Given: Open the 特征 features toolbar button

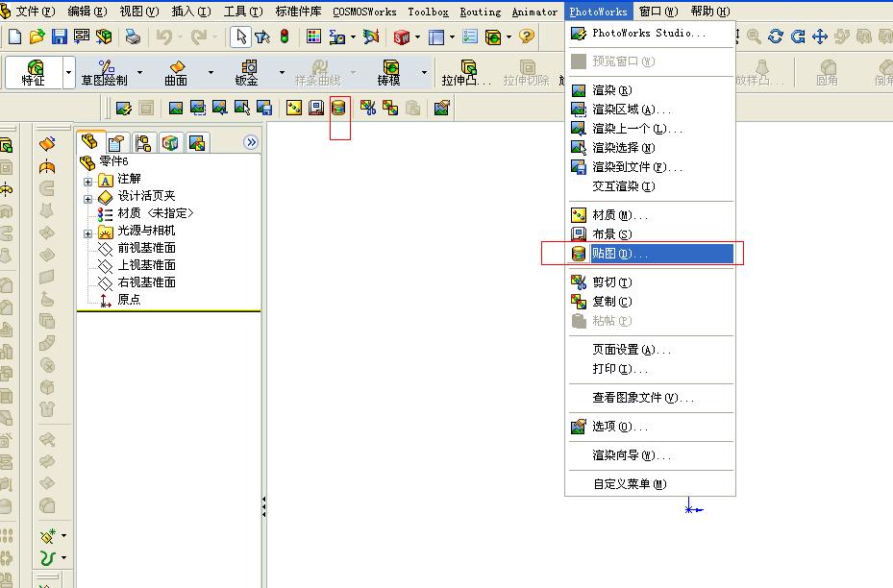Looking at the screenshot, I should (33, 72).
